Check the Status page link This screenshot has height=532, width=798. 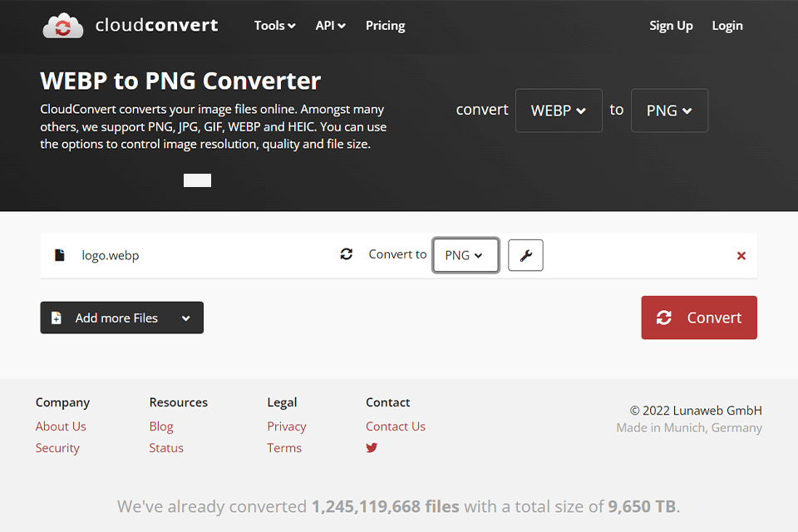pyautogui.click(x=166, y=448)
